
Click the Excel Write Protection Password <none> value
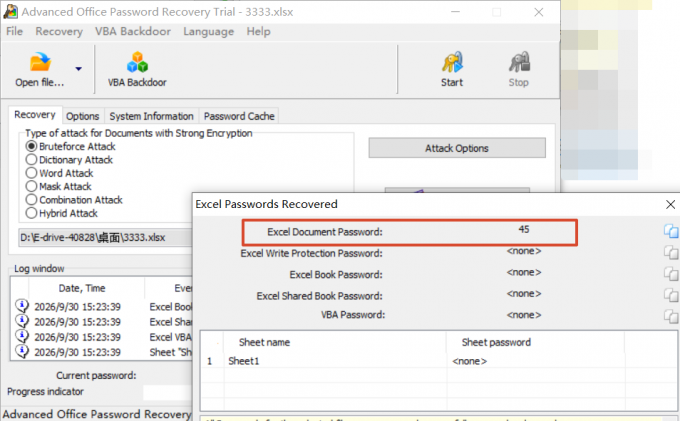[x=524, y=251]
